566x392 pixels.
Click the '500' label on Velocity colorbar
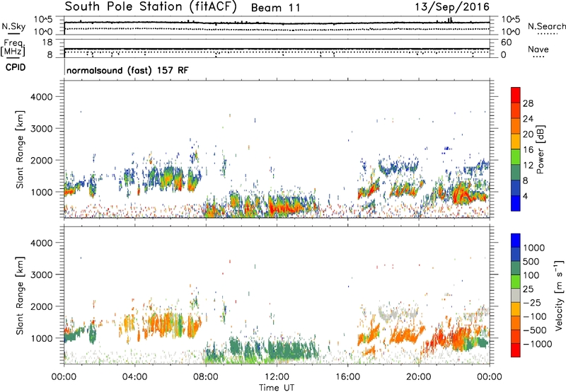click(532, 262)
